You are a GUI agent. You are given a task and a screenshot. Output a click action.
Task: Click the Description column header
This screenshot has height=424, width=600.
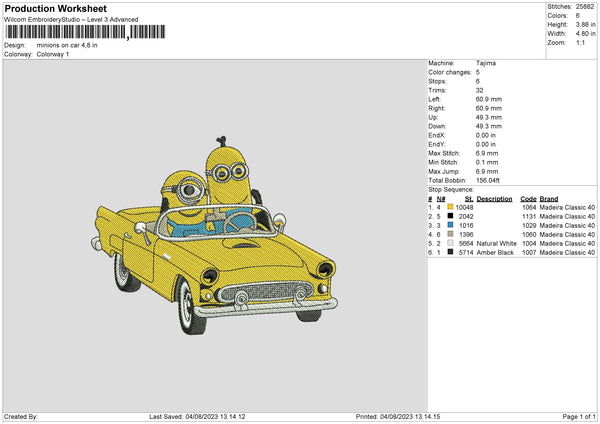point(495,198)
